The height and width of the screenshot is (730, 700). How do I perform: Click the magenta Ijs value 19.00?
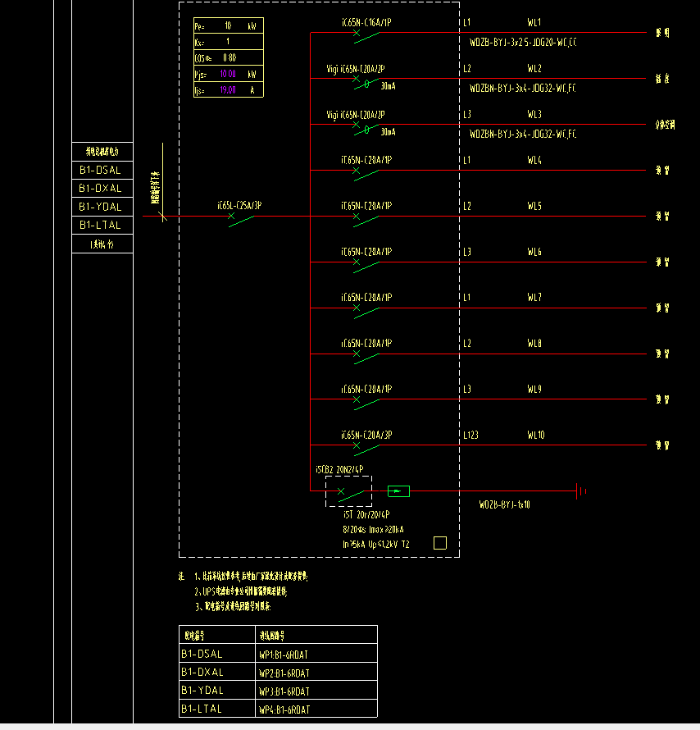tap(228, 90)
